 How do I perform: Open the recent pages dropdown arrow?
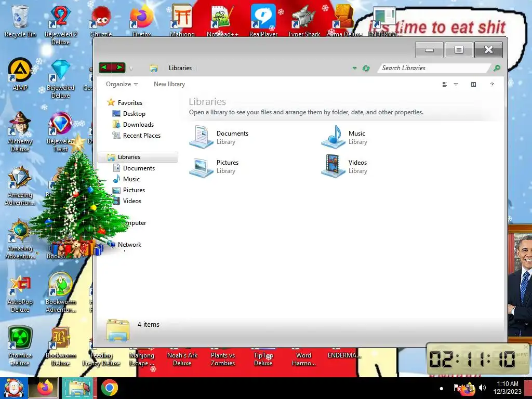coord(131,69)
